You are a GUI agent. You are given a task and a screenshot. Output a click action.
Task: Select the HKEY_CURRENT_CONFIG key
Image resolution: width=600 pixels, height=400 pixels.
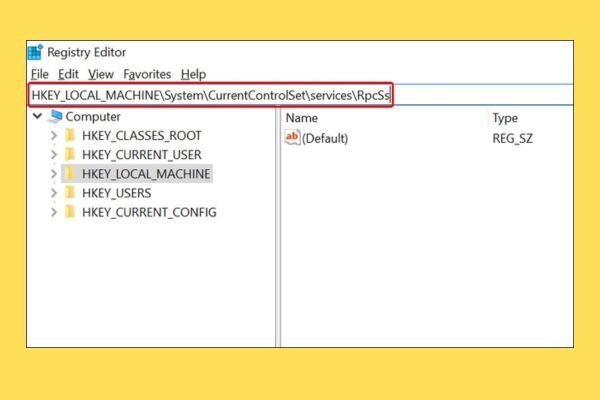pos(149,212)
